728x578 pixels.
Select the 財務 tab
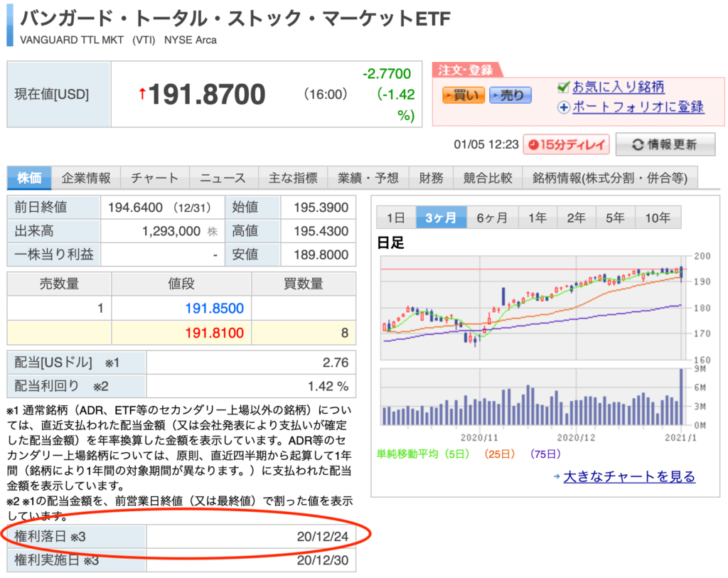[431, 178]
